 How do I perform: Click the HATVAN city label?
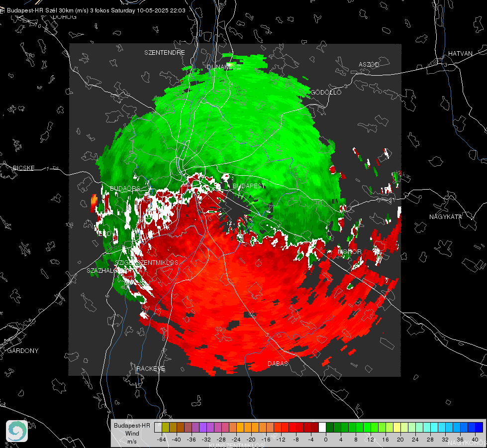460,53
